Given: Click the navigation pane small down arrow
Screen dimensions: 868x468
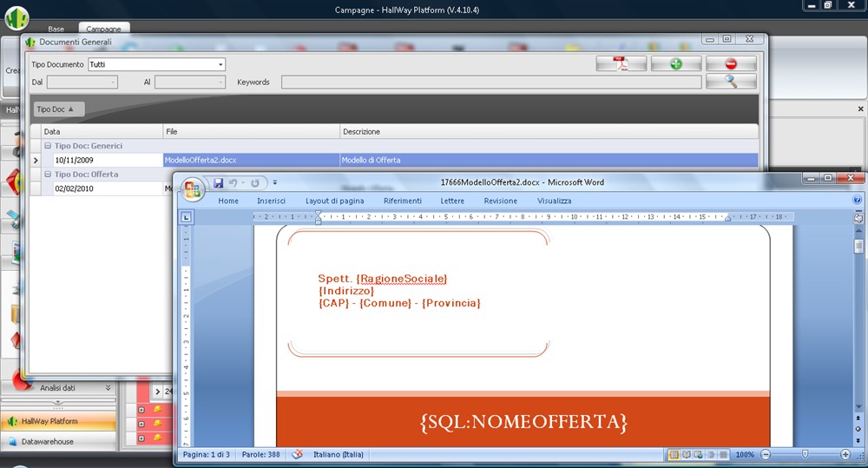Looking at the screenshot, I should coord(58,402).
